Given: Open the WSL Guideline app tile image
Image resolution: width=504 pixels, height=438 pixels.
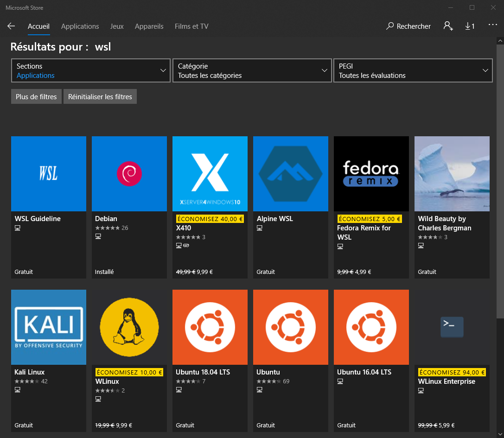Looking at the screenshot, I should tap(49, 173).
